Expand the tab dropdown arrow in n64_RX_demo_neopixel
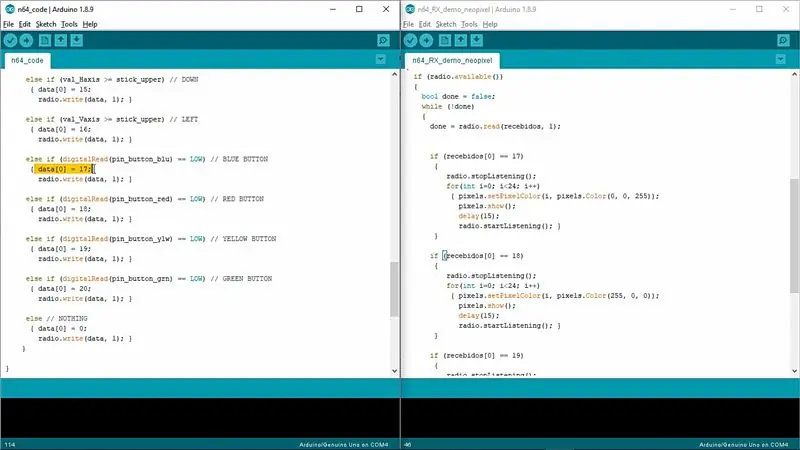800x450 pixels. pyautogui.click(x=781, y=60)
